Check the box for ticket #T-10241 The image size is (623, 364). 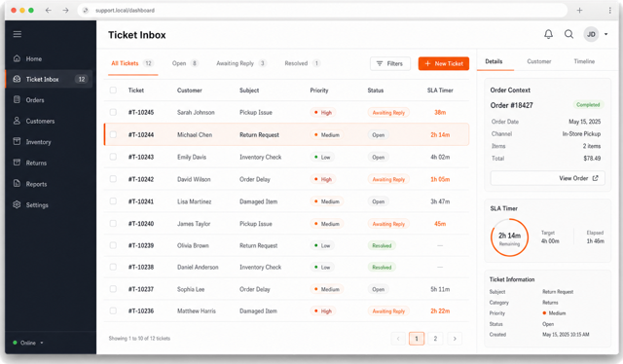[x=113, y=201]
